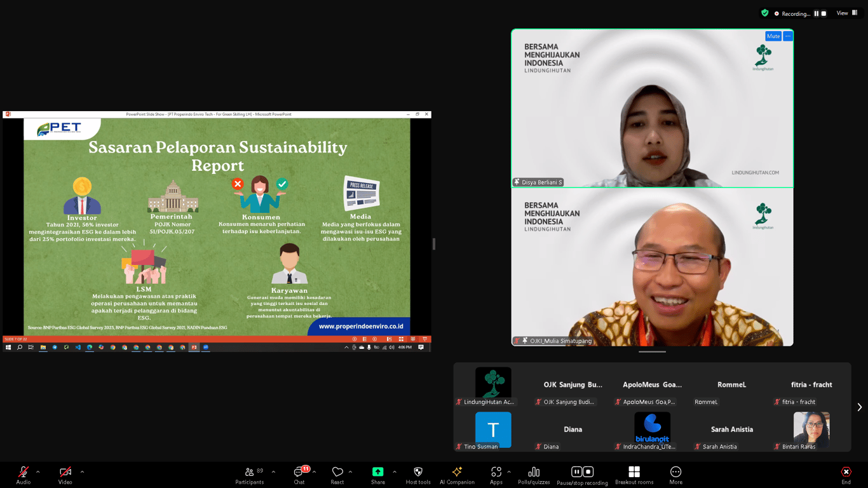
Task: Expand the React options arrow
Action: point(350,471)
